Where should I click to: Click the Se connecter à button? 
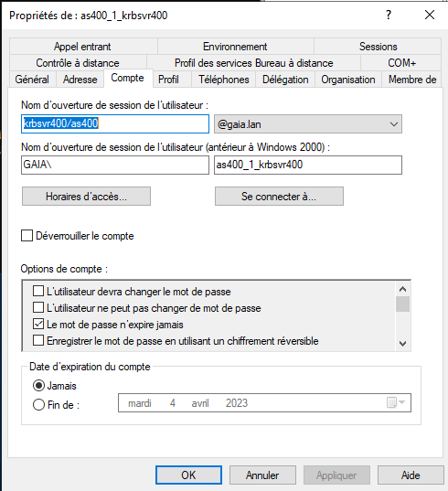click(279, 197)
